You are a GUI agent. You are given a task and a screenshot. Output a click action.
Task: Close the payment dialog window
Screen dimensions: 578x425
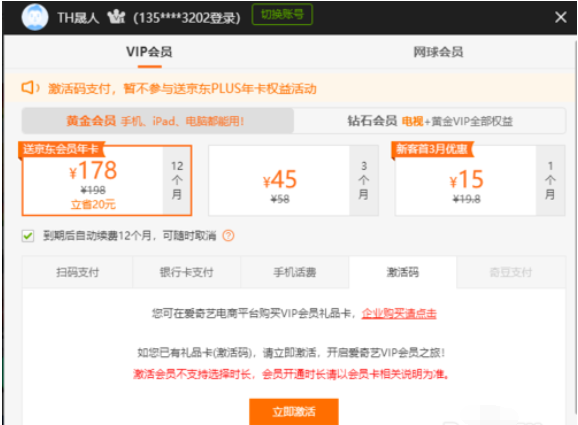561,17
